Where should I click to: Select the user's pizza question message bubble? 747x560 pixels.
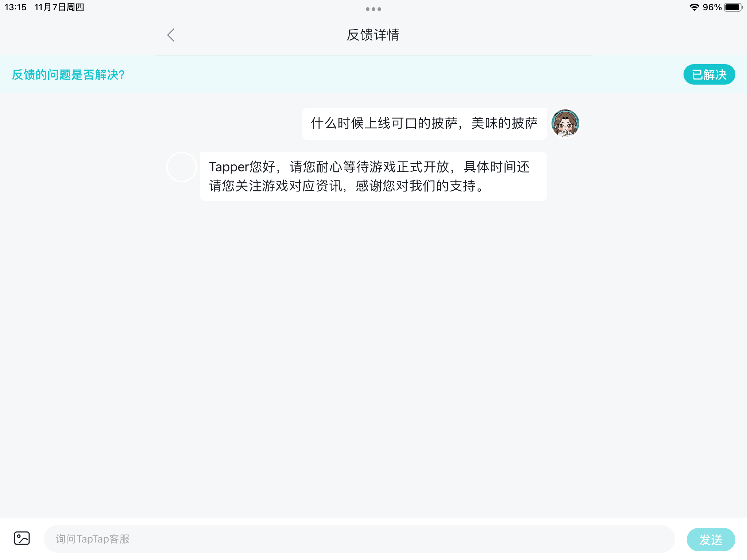click(x=424, y=124)
